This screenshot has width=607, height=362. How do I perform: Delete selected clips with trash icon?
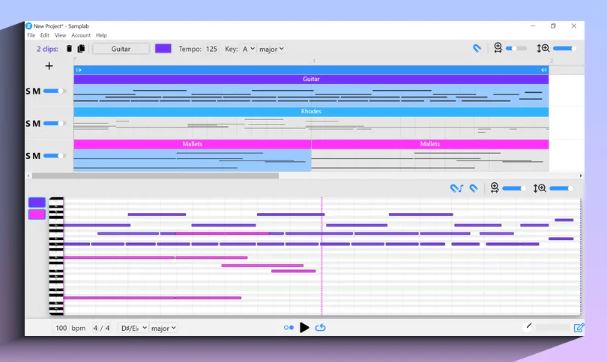(x=69, y=48)
